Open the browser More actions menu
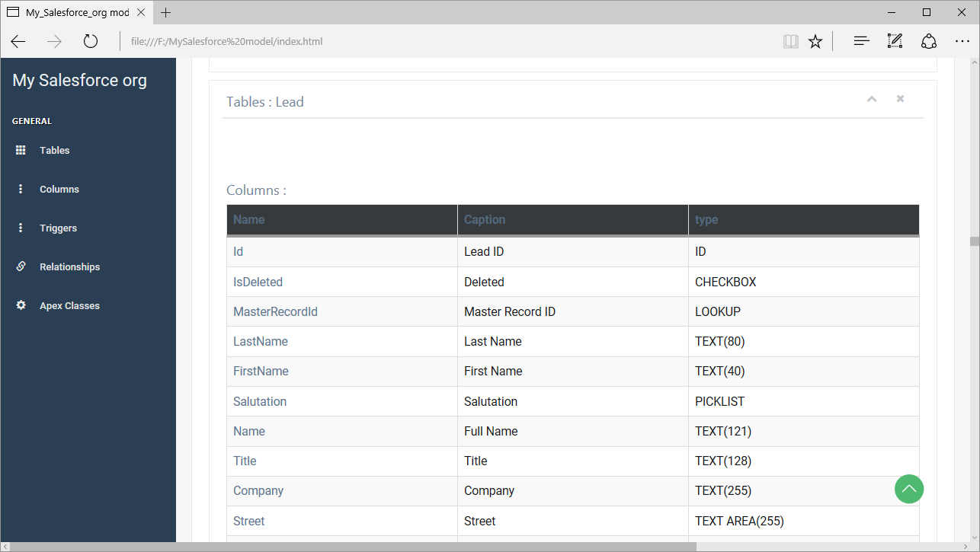Image resolution: width=980 pixels, height=552 pixels. click(962, 41)
